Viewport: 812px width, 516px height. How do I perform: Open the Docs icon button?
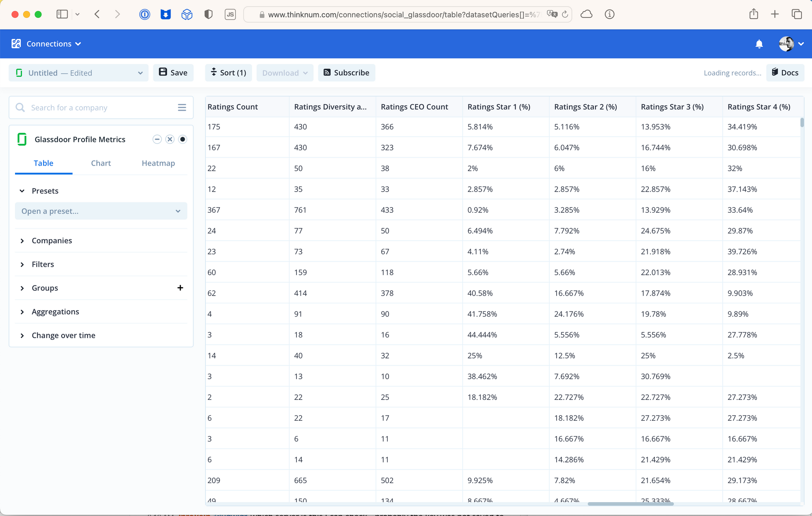(x=785, y=73)
